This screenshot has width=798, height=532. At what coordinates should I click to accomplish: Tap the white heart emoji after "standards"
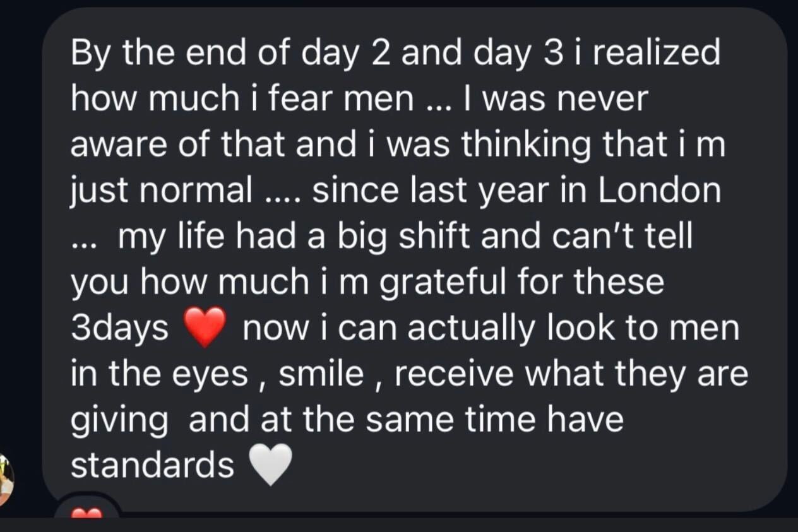tap(271, 465)
